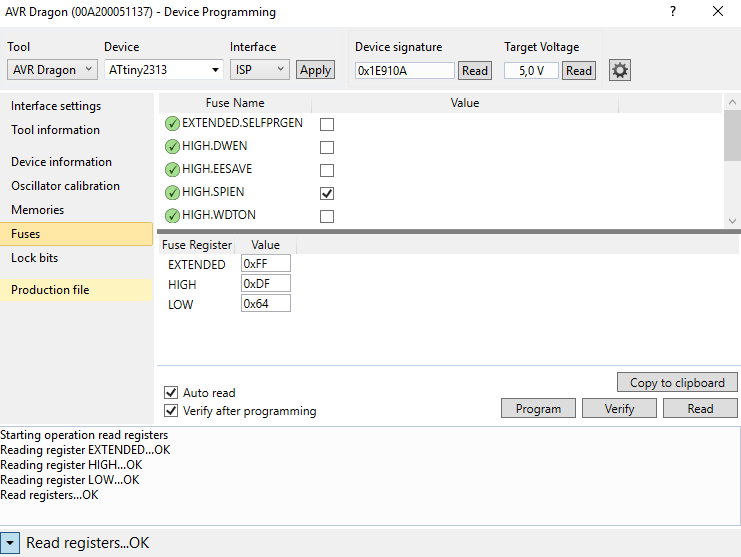Click the green check icon beside HIGH.DWEN
Screen dimensions: 741x557
pyautogui.click(x=172, y=146)
